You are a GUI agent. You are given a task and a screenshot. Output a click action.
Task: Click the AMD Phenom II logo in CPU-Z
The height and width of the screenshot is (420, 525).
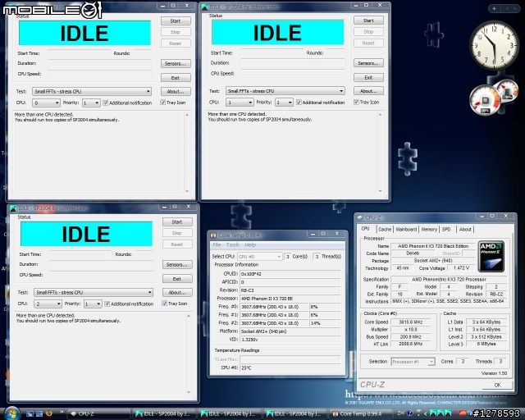coord(491,256)
